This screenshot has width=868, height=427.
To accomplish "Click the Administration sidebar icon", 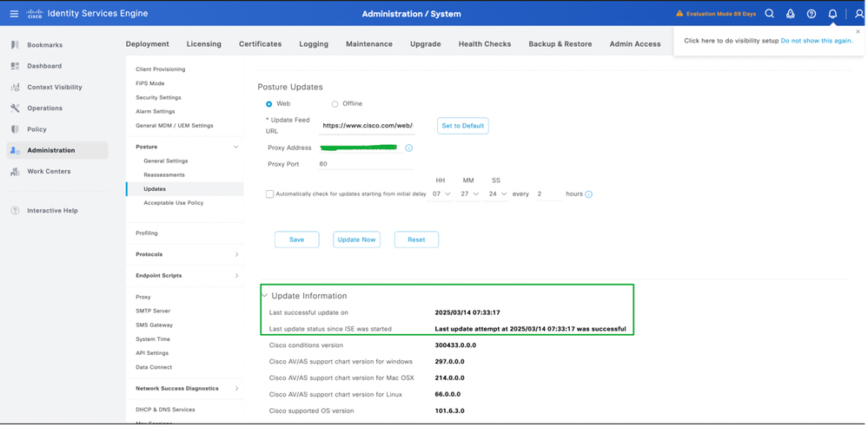I will coord(15,150).
